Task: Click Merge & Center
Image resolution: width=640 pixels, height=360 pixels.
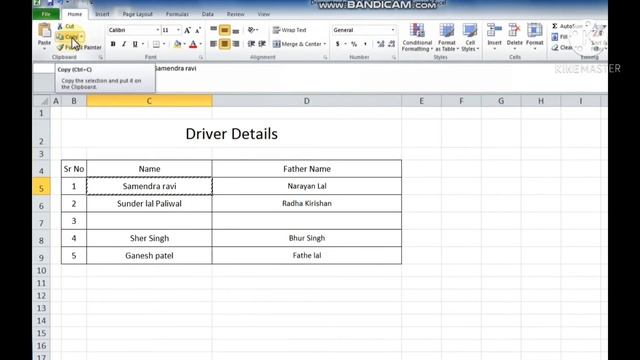Action: (x=297, y=44)
